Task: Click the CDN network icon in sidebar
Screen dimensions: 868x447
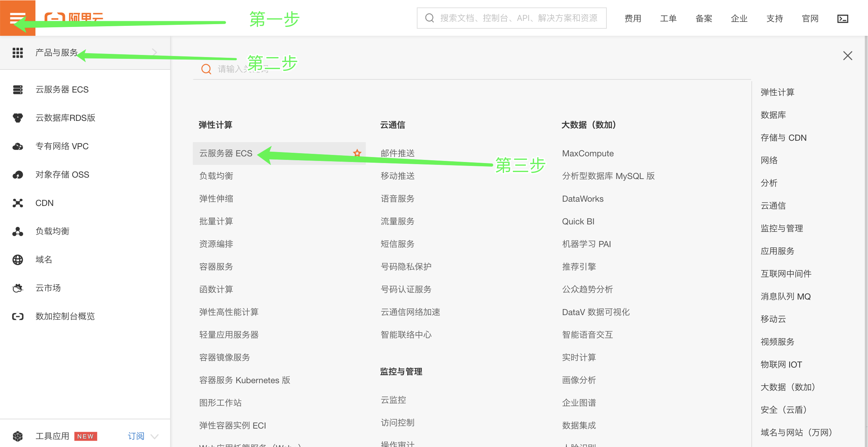Action: 18,203
